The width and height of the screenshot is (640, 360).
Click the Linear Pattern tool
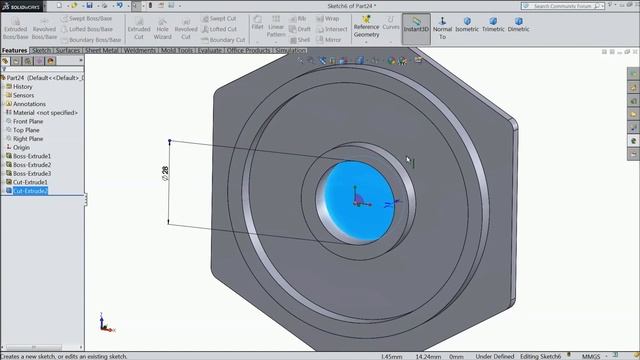(x=276, y=27)
